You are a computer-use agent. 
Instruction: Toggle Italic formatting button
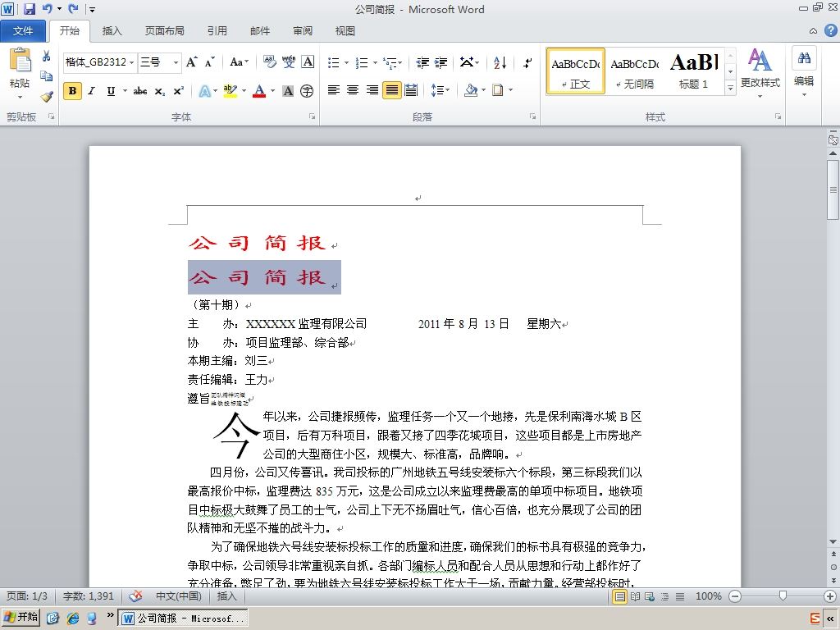click(x=92, y=91)
